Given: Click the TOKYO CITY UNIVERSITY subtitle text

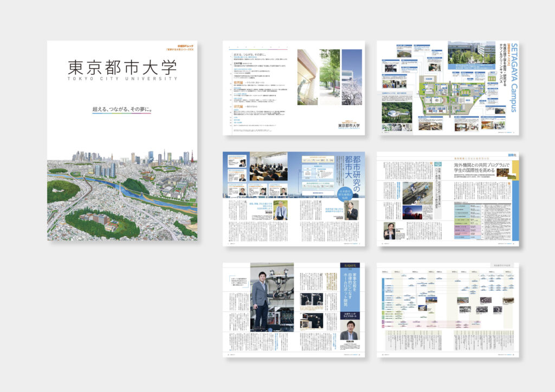Looking at the screenshot, I should (122, 79).
